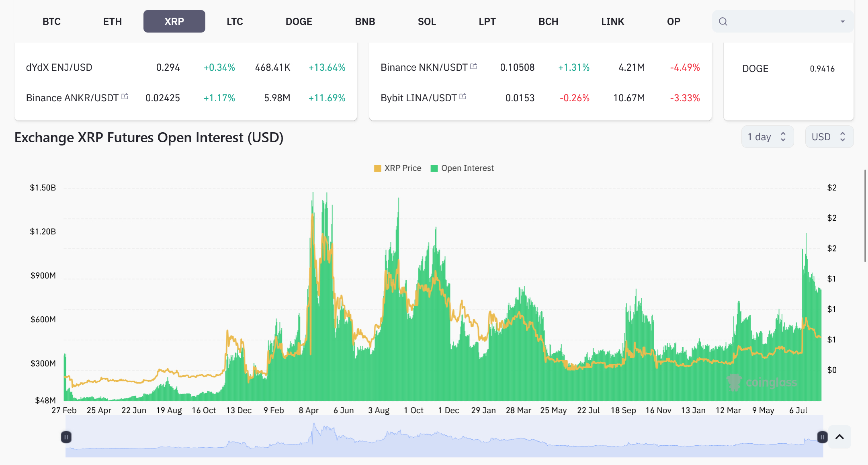Open Bybit LINA/USDT external link icon
This screenshot has height=465, width=868.
[463, 96]
